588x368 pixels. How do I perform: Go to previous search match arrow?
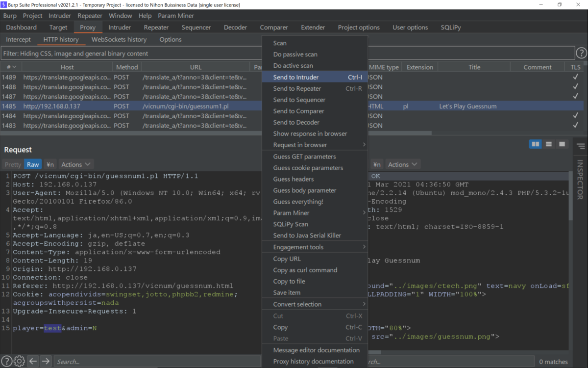33,361
